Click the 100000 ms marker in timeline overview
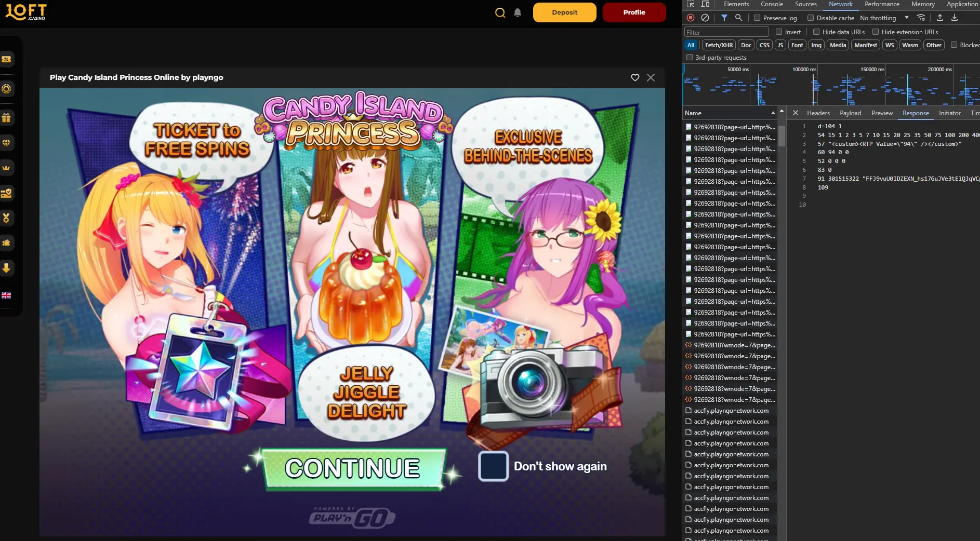Viewport: 980px width, 541px height. pos(804,69)
